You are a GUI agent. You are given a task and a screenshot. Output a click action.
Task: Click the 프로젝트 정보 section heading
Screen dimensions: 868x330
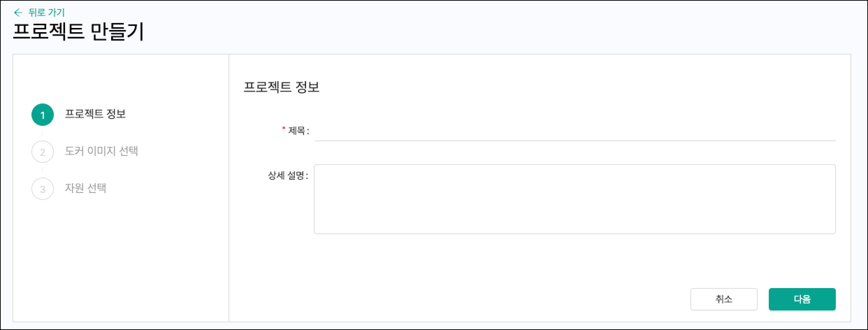tap(281, 87)
